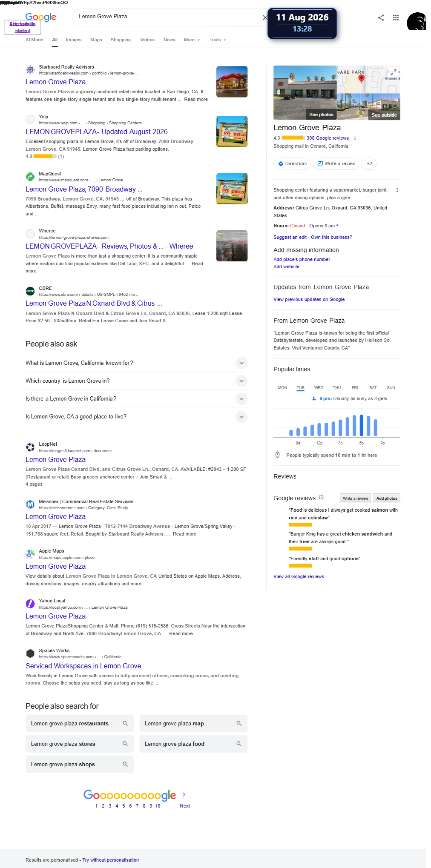The image size is (431, 868).
Task: Open 'View all Google reviews'
Action: 299,576
